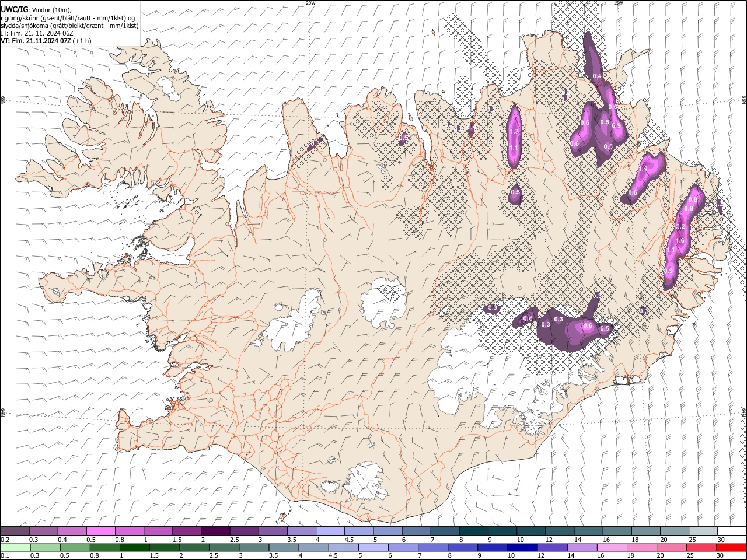Viewport: 747px width, 560px height.
Task: Click the lower row swatch between 4 and 4.5
Action: tap(313, 547)
